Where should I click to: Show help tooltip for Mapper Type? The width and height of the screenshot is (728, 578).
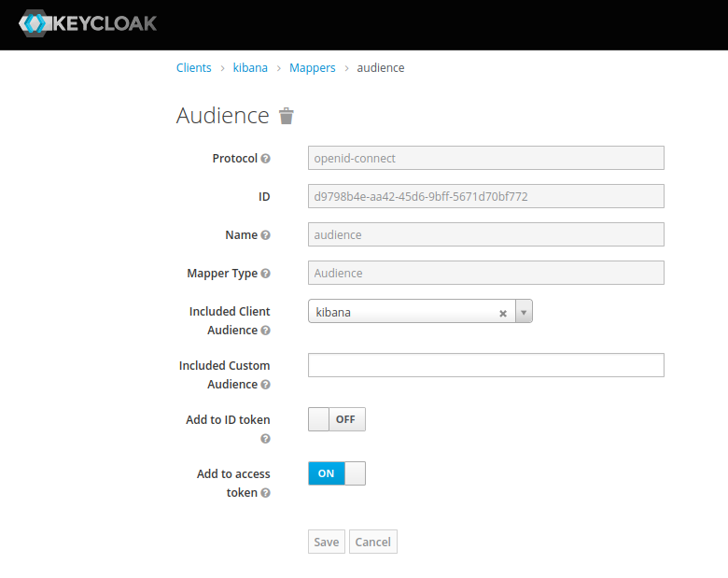[266, 274]
